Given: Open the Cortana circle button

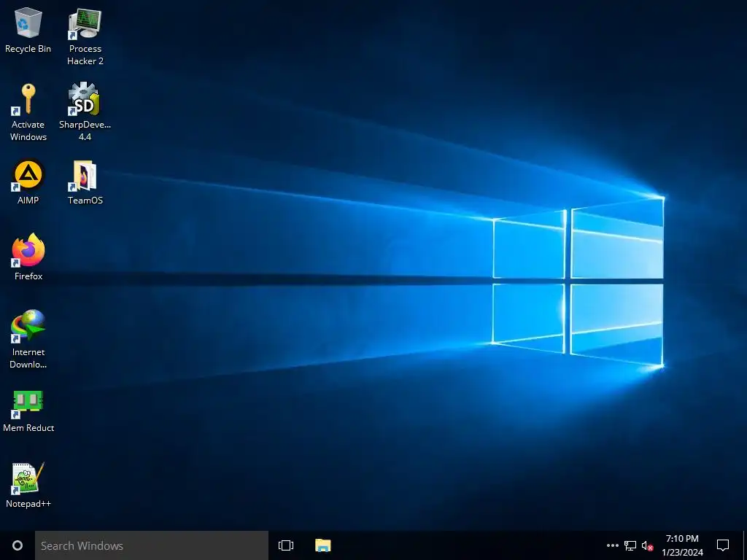Looking at the screenshot, I should [18, 545].
